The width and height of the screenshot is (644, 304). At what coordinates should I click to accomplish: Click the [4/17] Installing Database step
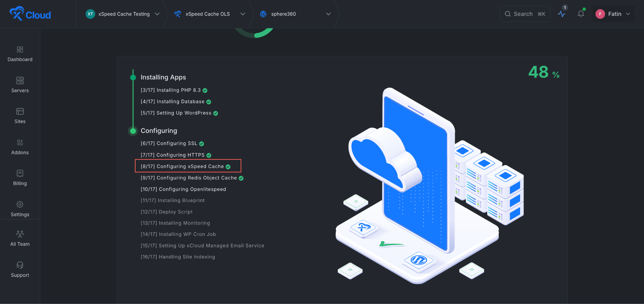pyautogui.click(x=176, y=101)
